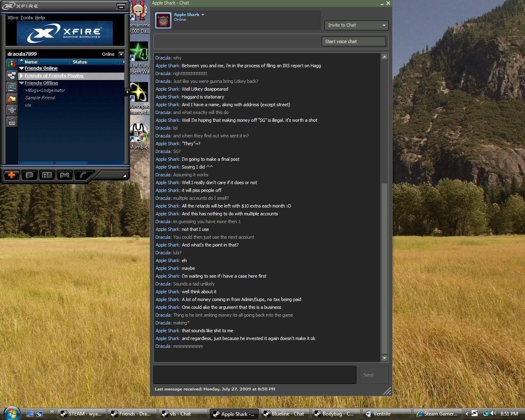Click the chat message input box

click(255, 375)
